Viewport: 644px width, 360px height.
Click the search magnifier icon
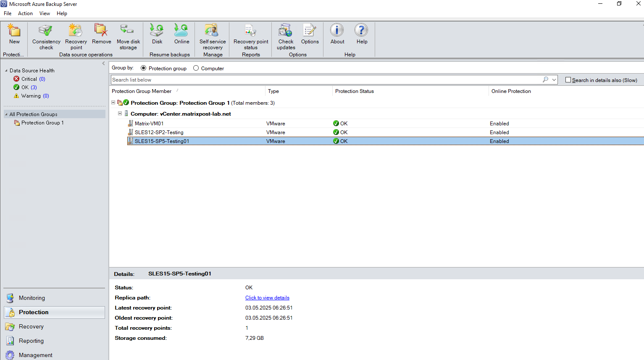[x=545, y=79]
